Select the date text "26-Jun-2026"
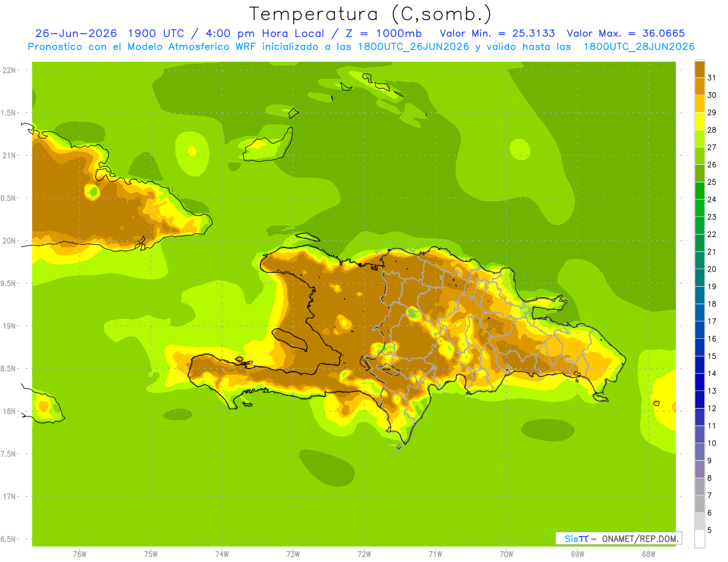728x562 pixels. (x=76, y=33)
